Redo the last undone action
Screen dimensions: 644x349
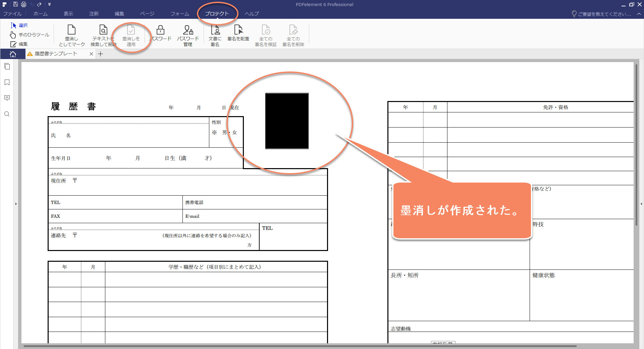(39, 4)
